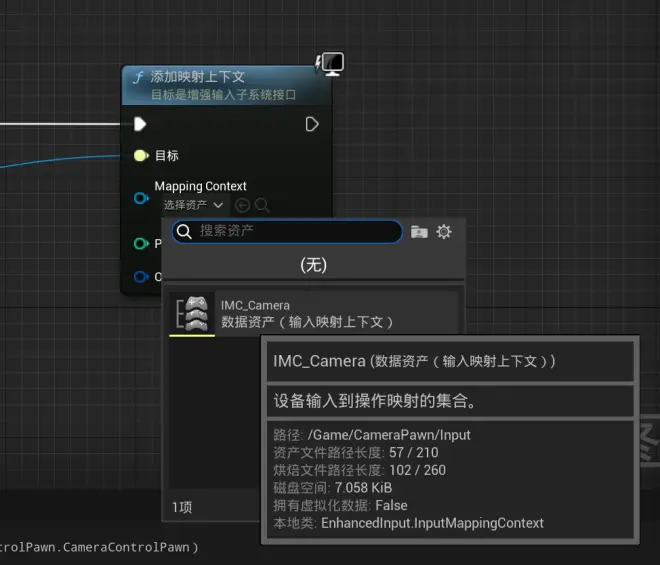Click the input execution pin of the node
The image size is (660, 565).
click(140, 124)
